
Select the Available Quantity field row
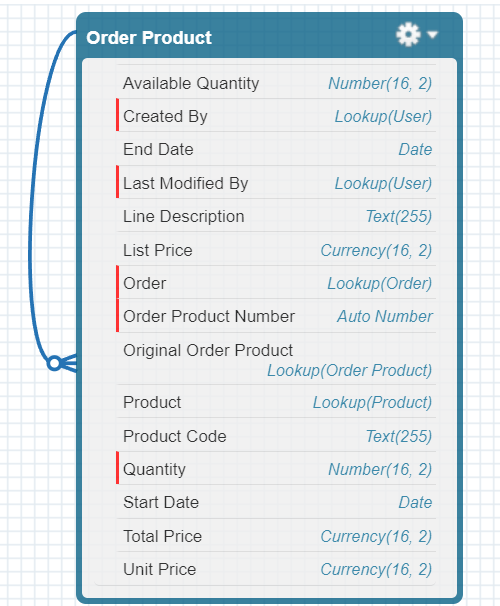pyautogui.click(x=276, y=82)
